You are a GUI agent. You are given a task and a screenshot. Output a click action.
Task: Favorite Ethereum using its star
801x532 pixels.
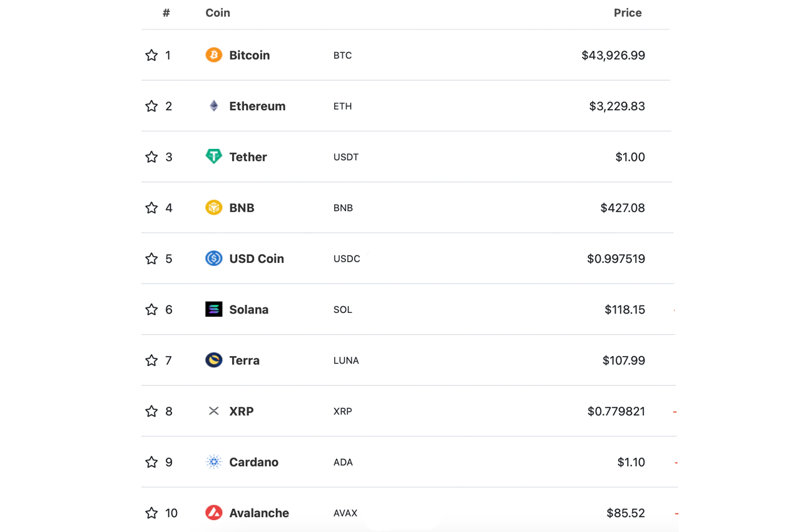151,106
